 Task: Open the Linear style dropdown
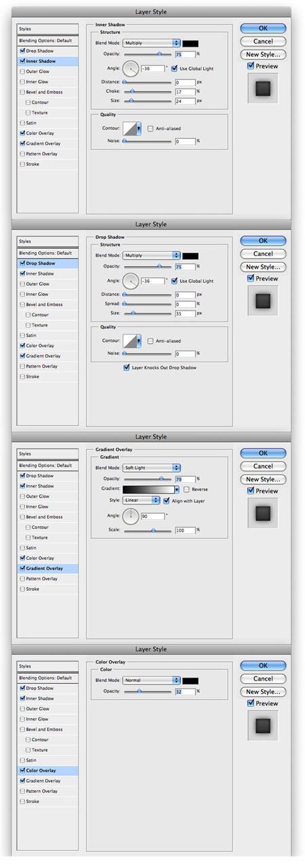pyautogui.click(x=141, y=500)
